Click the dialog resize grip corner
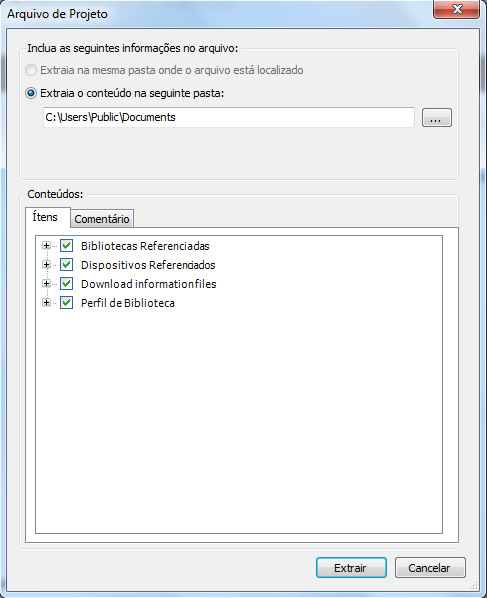 (474, 585)
